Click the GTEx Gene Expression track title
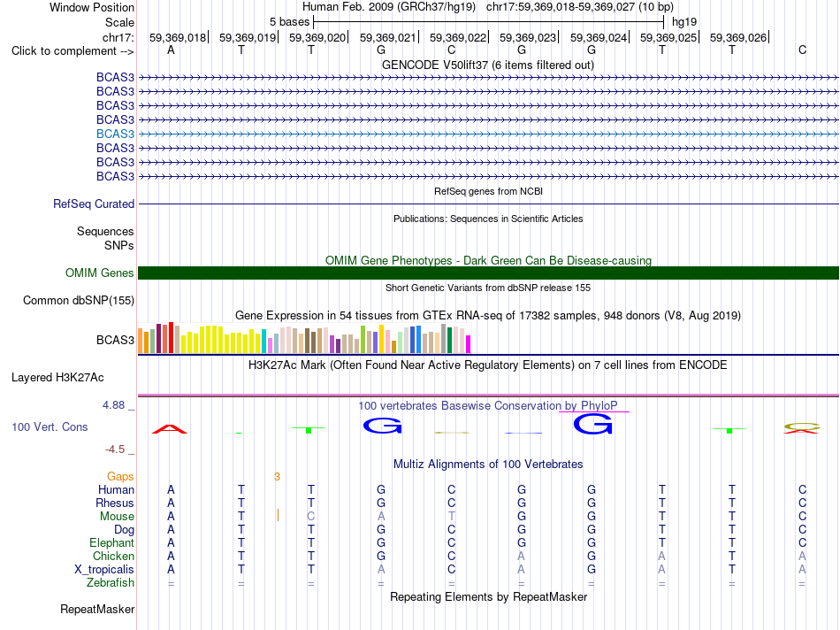The image size is (840, 630). click(x=488, y=315)
